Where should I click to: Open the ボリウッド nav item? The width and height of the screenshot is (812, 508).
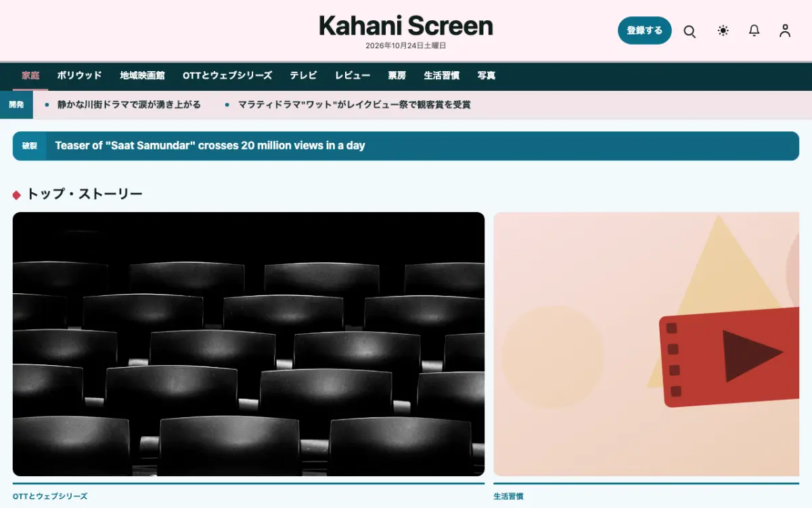pos(79,76)
